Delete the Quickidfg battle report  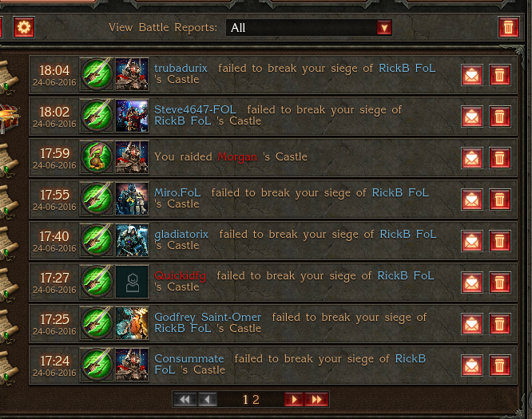click(500, 283)
